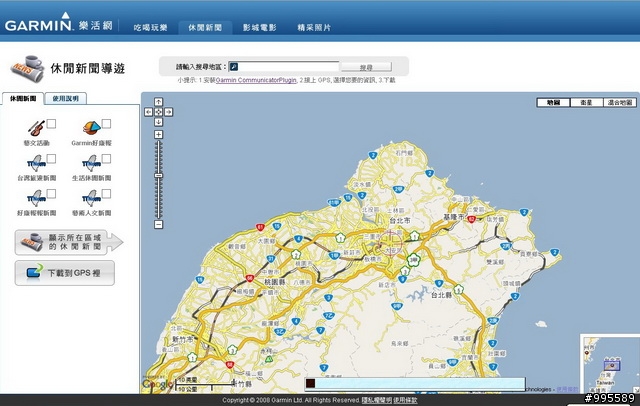The image size is (640, 406).
Task: Click the Google logo on the map
Action: tap(158, 384)
